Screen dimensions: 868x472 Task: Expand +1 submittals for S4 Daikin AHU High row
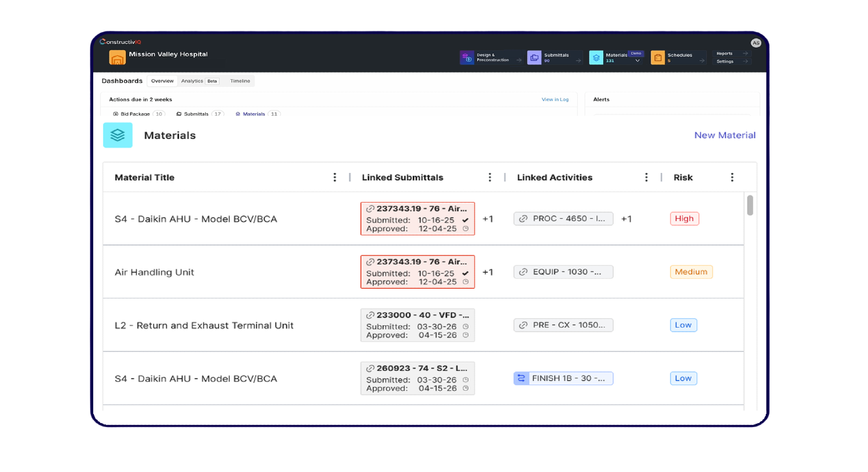pos(488,219)
